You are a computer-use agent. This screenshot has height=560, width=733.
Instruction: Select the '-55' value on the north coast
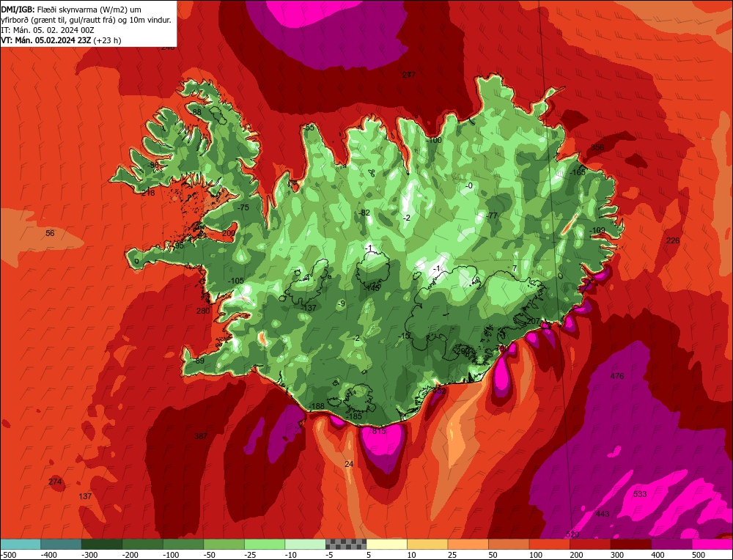309,128
